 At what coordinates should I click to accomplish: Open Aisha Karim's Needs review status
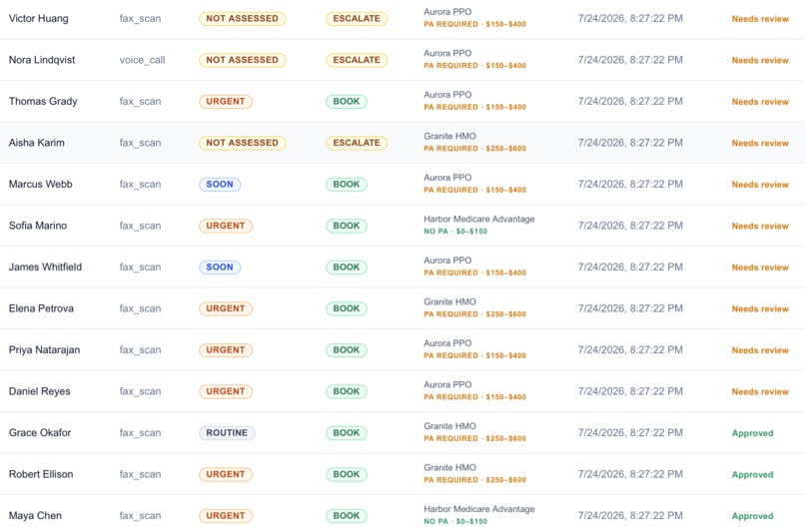(760, 143)
